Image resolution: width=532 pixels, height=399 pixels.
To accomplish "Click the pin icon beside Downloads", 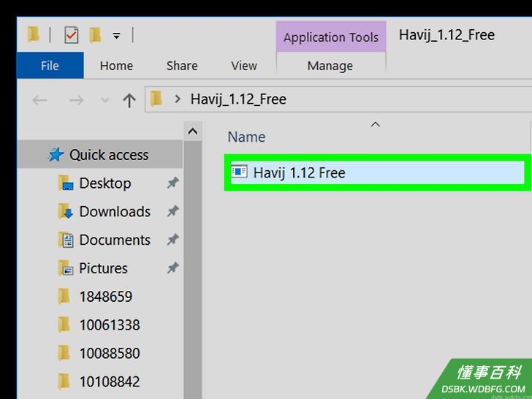I will point(172,212).
